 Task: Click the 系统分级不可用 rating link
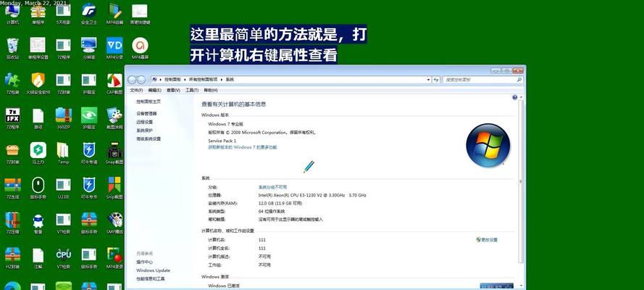point(272,187)
